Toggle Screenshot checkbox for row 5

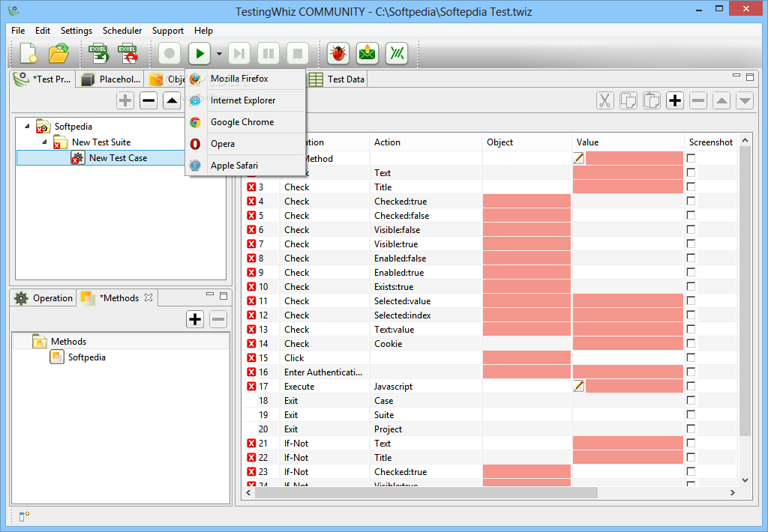point(691,215)
